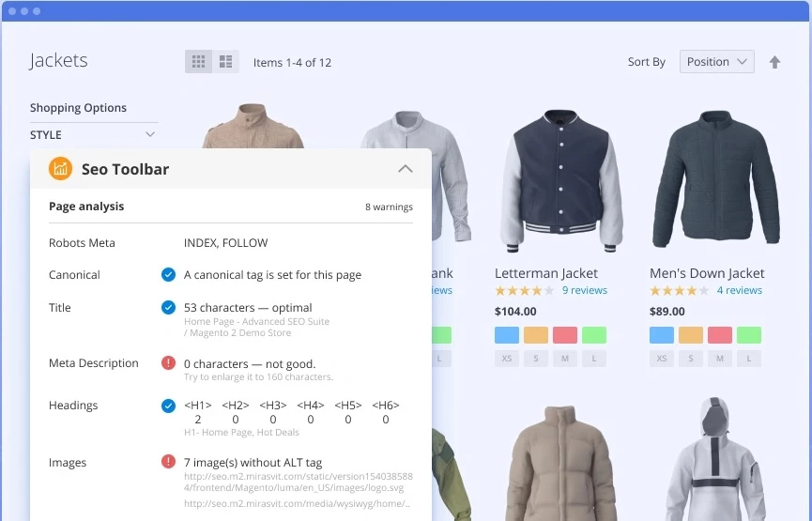The image size is (812, 521).
Task: Choose size XS for Letterman Jacket
Action: point(507,359)
